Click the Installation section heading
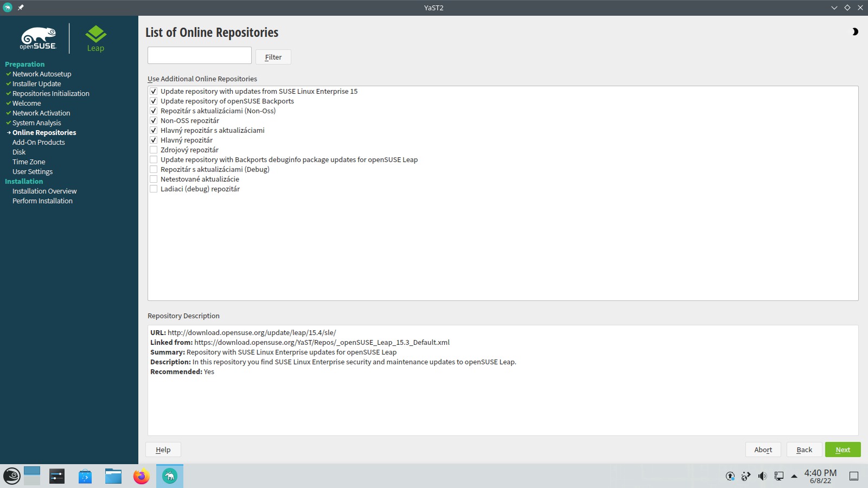This screenshot has height=488, width=868. tap(24, 181)
